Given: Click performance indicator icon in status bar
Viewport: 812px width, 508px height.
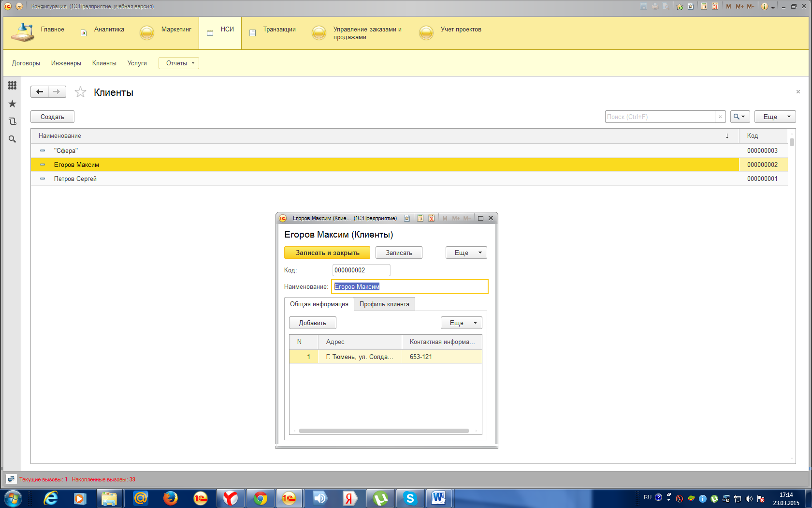Looking at the screenshot, I should [11, 479].
